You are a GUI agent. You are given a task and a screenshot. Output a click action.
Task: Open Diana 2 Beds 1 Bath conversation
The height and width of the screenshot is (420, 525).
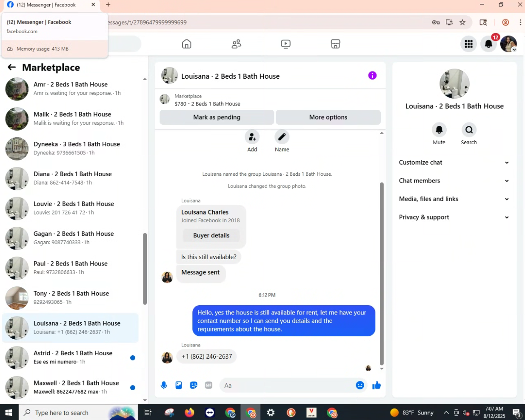(70, 178)
